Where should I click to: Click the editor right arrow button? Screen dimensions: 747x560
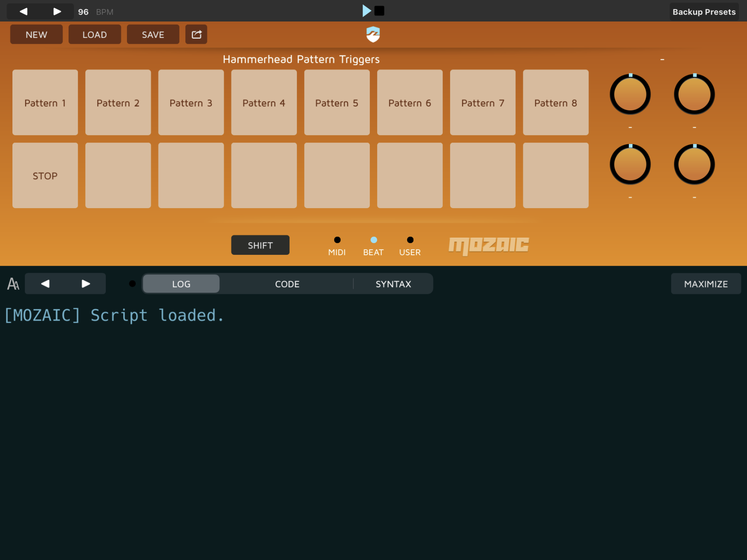click(x=86, y=284)
